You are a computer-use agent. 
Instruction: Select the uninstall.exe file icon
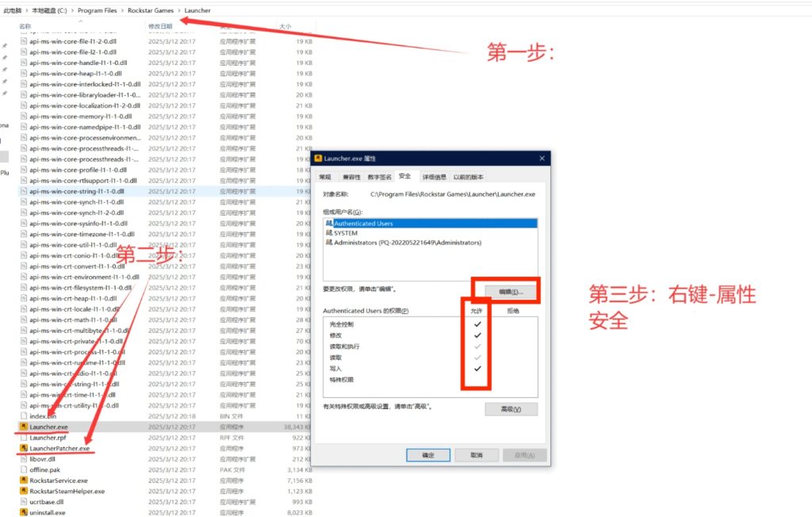tap(24, 512)
